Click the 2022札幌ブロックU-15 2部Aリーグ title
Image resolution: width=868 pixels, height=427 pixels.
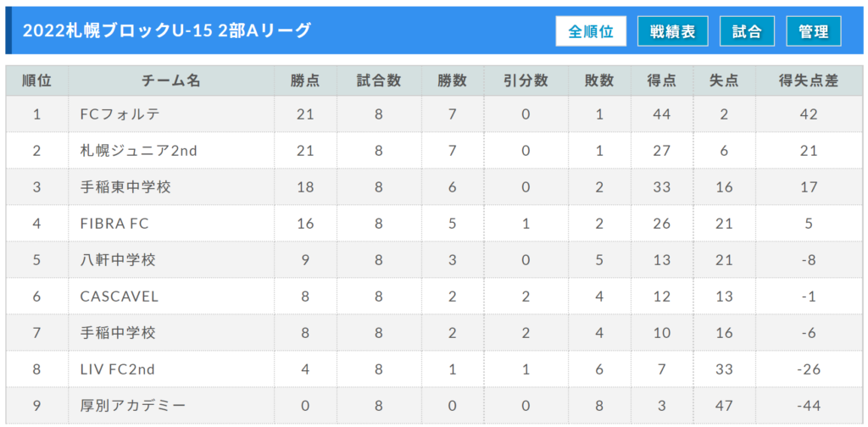[x=167, y=31]
